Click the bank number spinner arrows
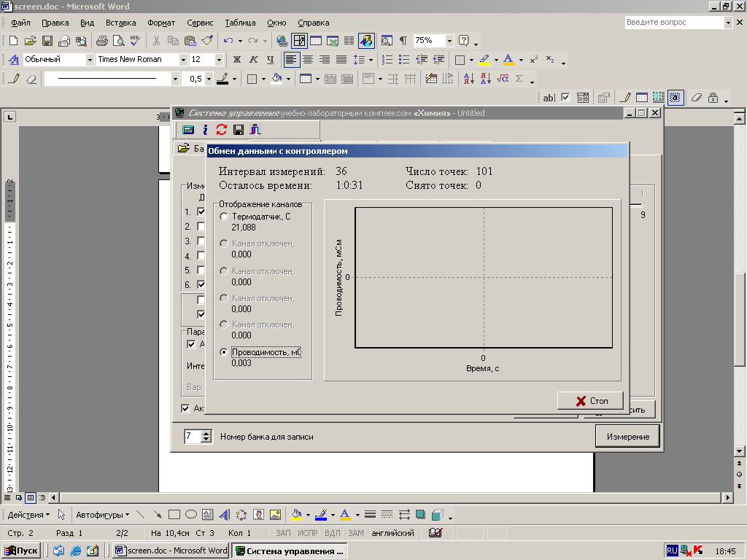Screen dimensions: 747x560 click(206, 436)
